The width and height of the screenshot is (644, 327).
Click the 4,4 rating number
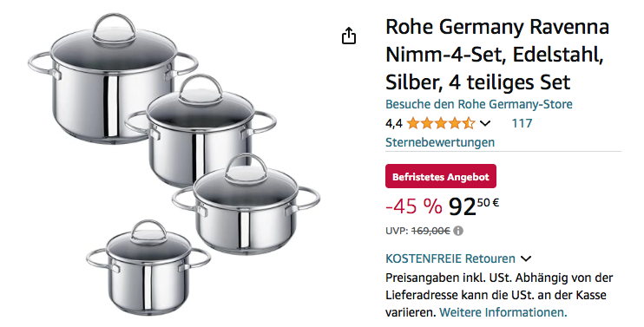pyautogui.click(x=394, y=123)
